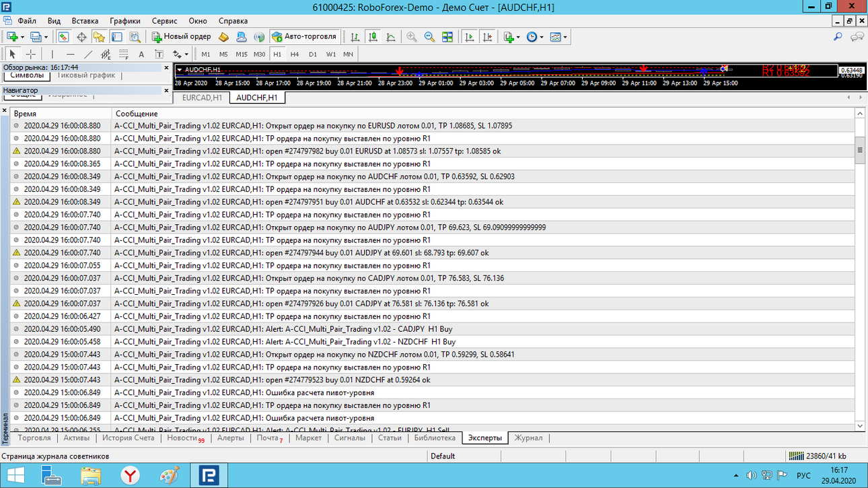Viewport: 868px width, 488px height.
Task: Open the MetaEditor book icon
Action: (x=225, y=36)
